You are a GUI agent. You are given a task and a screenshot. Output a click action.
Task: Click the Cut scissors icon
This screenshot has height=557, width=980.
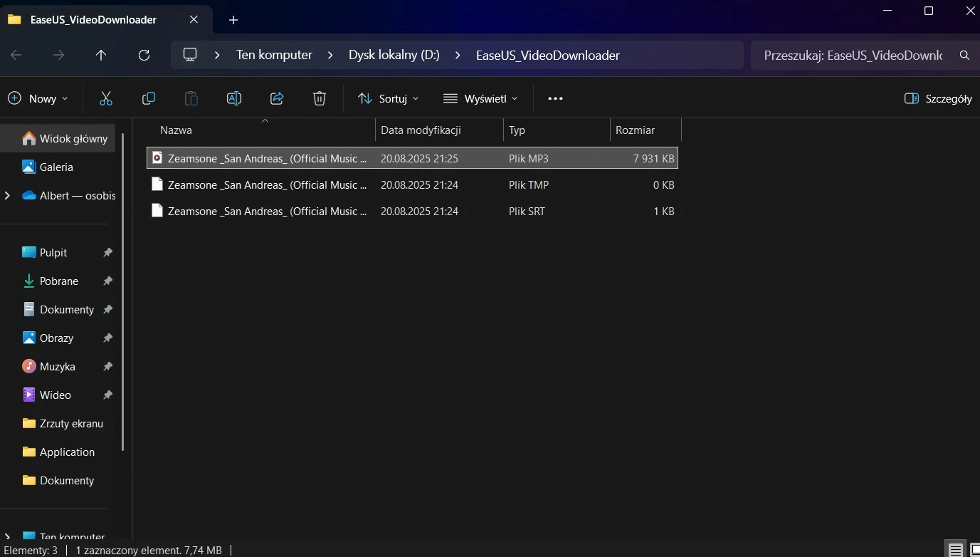click(x=106, y=98)
